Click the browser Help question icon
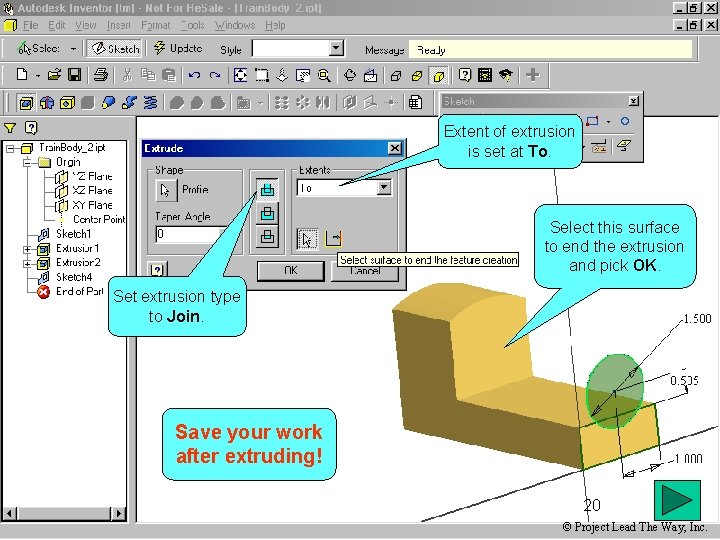This screenshot has width=720, height=540. click(x=31, y=128)
